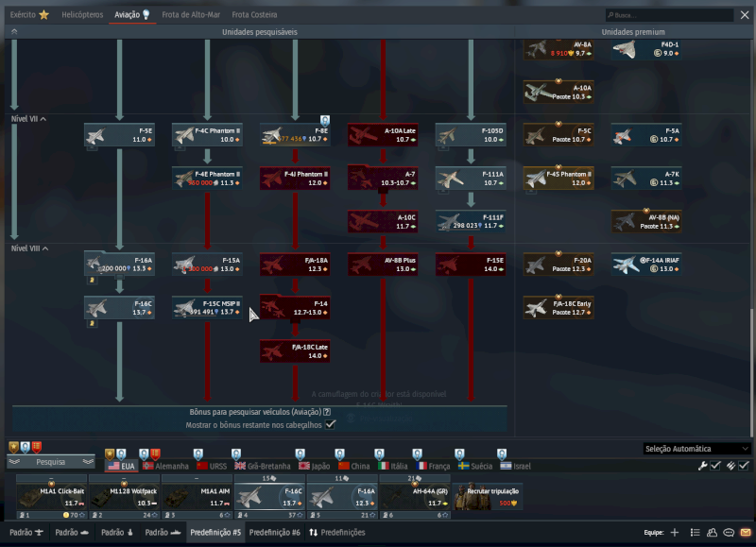Image resolution: width=756 pixels, height=547 pixels.
Task: Click the Pesquisa research button
Action: click(51, 462)
